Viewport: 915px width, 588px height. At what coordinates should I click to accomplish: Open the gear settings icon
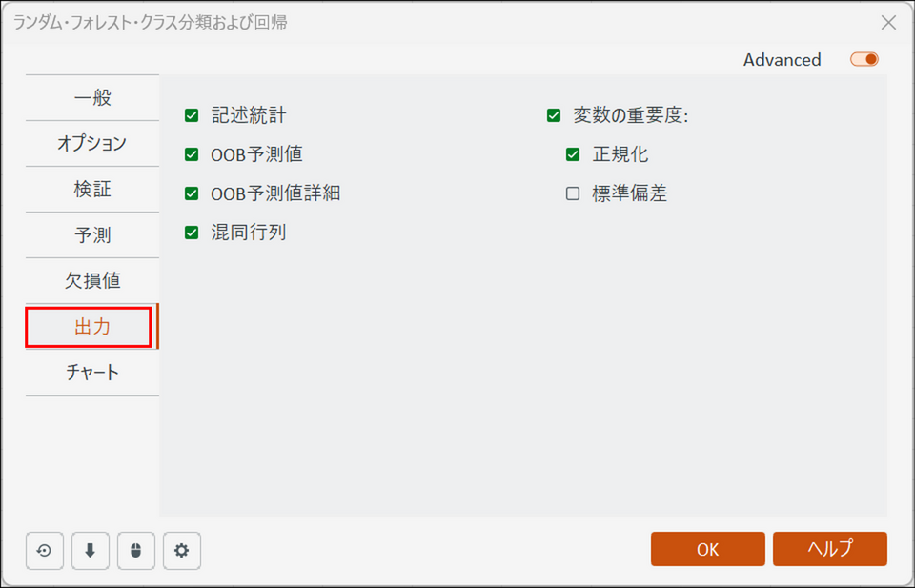pyautogui.click(x=182, y=551)
